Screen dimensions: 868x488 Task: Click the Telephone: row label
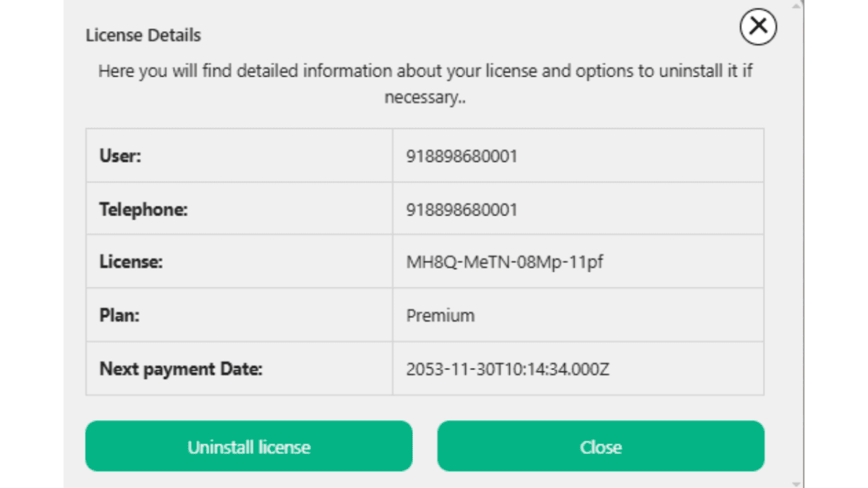pyautogui.click(x=143, y=210)
